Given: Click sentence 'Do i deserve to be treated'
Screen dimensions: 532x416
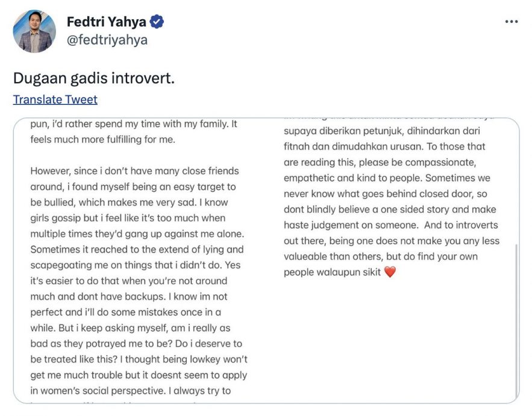Looking at the screenshot, I should pyautogui.click(x=199, y=344).
